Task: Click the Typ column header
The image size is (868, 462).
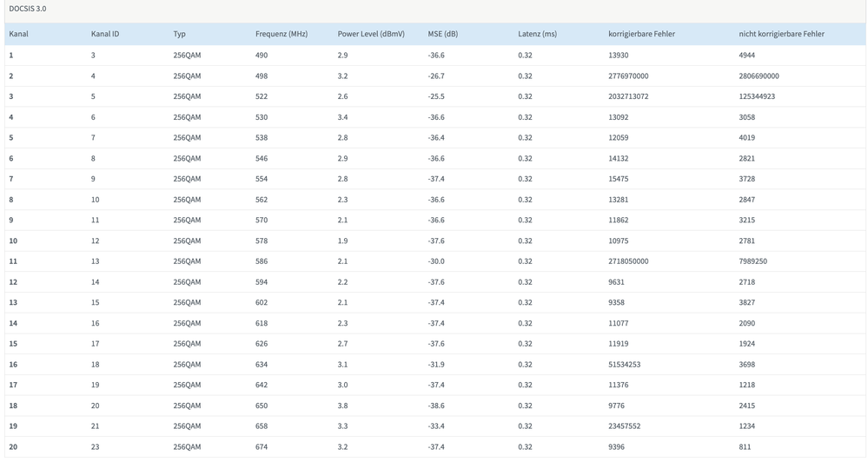Action: coord(179,34)
